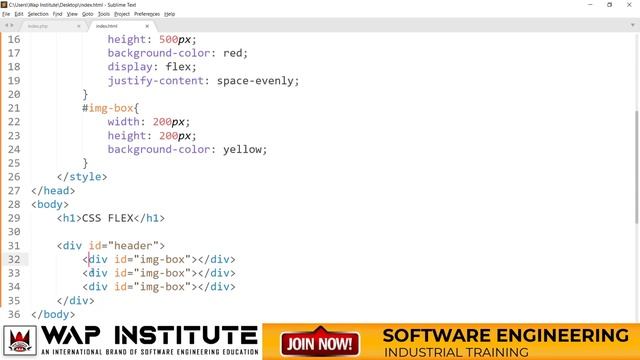640x360 pixels.
Task: Click opening '<body>' tag on line 28
Action: pos(50,204)
